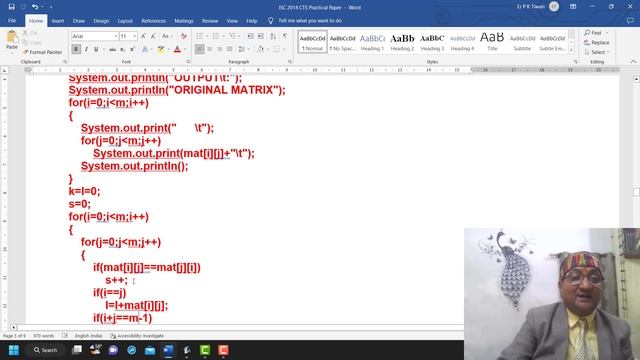Click the Undo arrow icon
This screenshot has width=640, height=360.
(35, 7)
